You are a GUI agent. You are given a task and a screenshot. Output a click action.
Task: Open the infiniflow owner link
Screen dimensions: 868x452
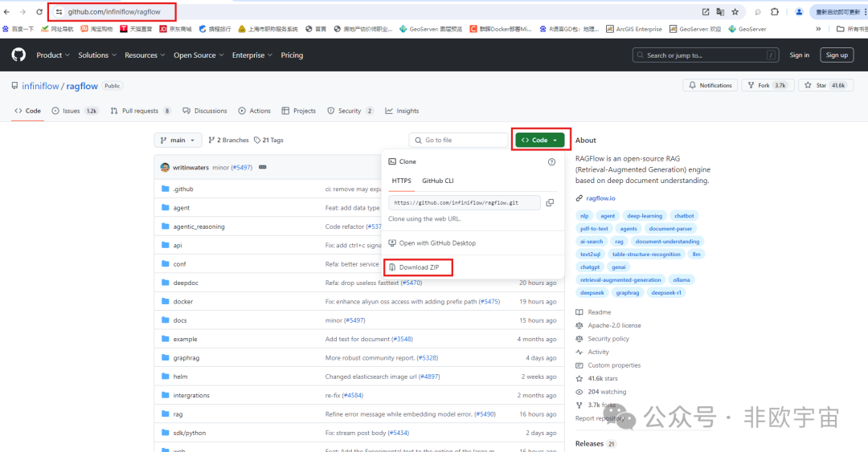[x=40, y=86]
